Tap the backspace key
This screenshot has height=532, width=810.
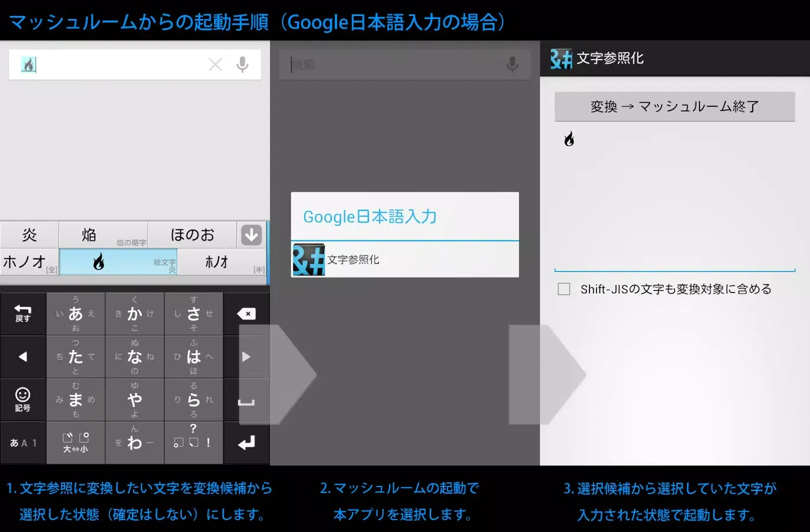click(247, 314)
